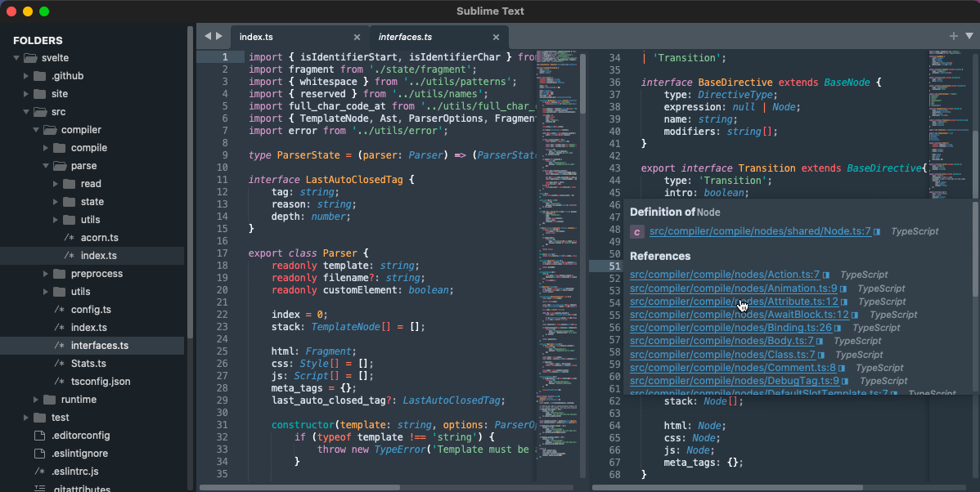Open Binding.ts:26 in side-by-side icon

[838, 329]
